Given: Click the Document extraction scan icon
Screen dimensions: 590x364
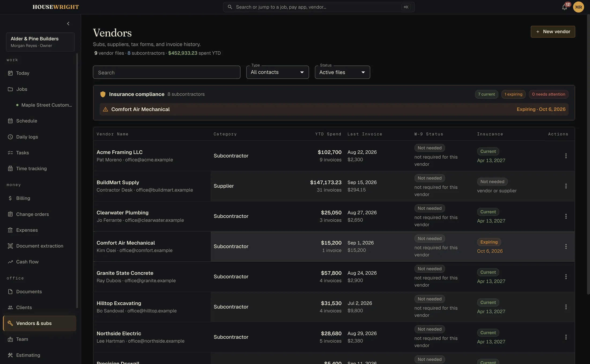Looking at the screenshot, I should 10,246.
